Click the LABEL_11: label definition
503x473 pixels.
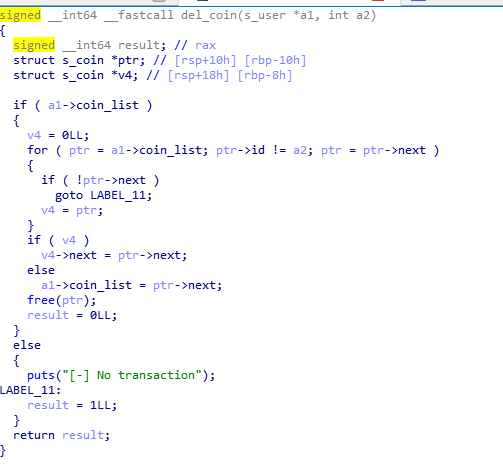click(x=31, y=390)
